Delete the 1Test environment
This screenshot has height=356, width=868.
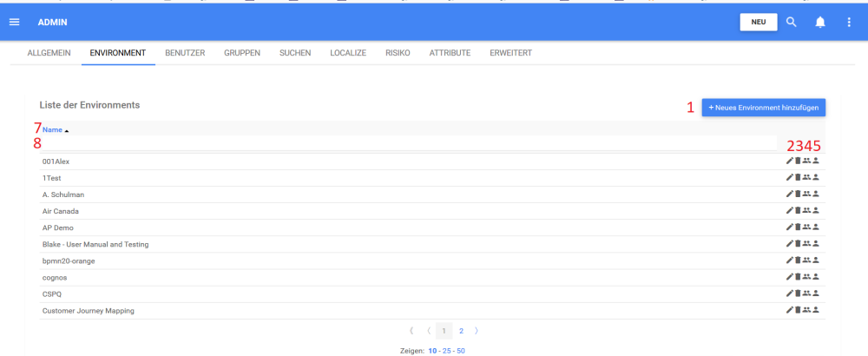tap(798, 177)
